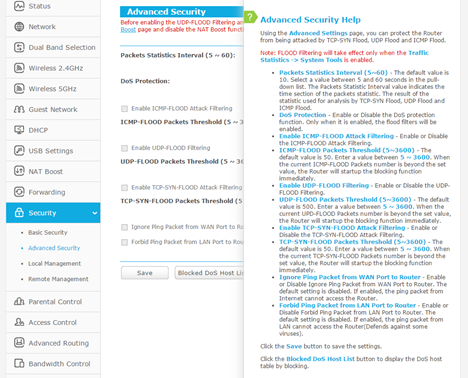Open the Forwarding menu item
Screen dimensions: 468x378
(53, 192)
